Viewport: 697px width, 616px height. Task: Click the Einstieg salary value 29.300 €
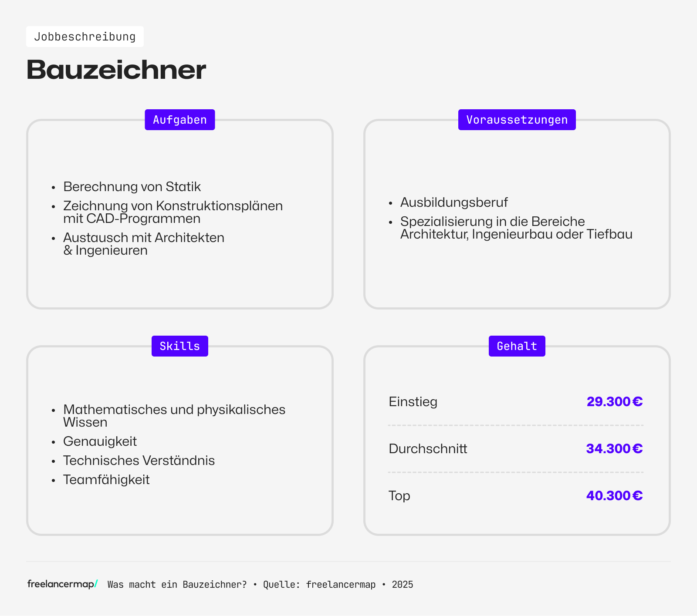tap(614, 401)
